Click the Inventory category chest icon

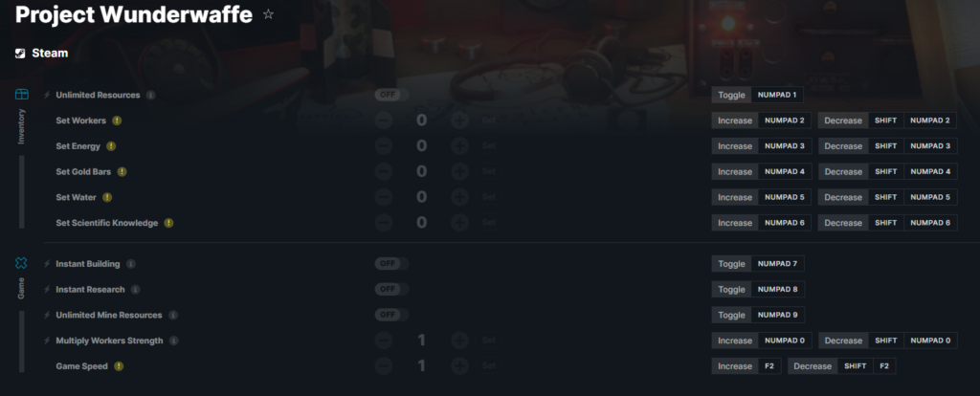[x=22, y=95]
